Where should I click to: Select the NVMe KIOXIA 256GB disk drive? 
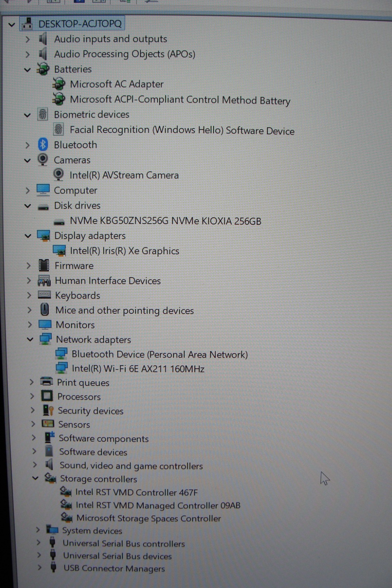tap(165, 221)
